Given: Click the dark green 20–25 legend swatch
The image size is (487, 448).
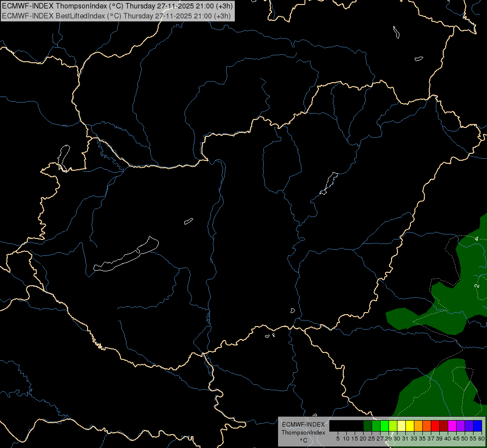Looking at the screenshot, I should (x=368, y=426).
